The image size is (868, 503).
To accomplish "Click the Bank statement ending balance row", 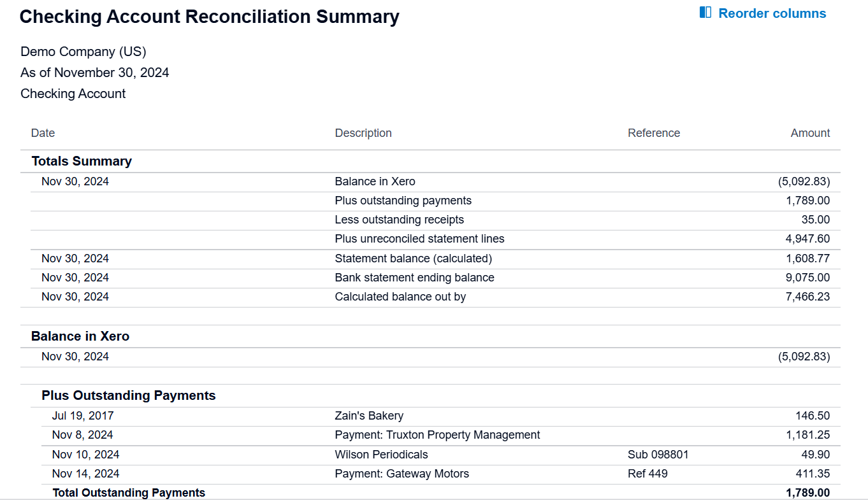I will (414, 278).
